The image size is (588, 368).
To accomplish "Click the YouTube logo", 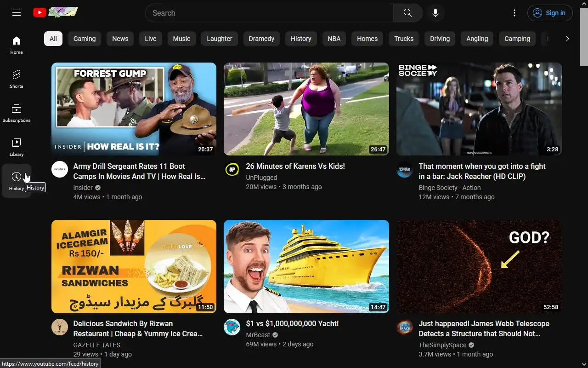I will click(55, 12).
